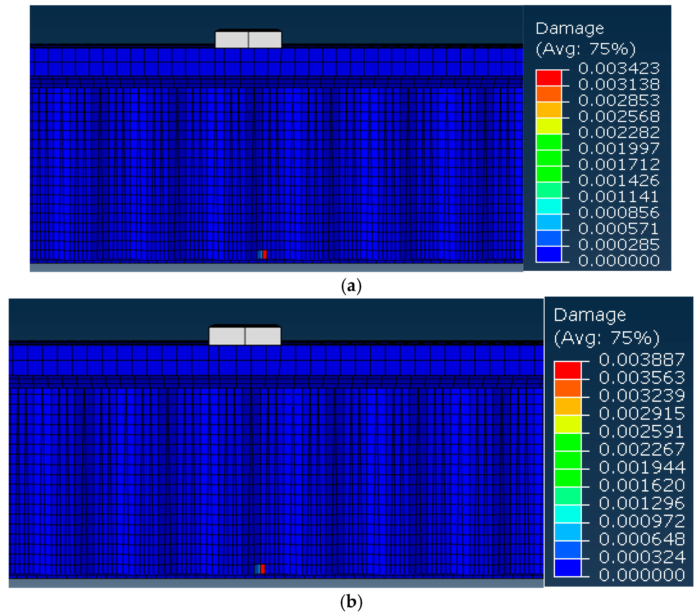Click the right gray loading block in figure (a)
The image size is (700, 616).
(x=265, y=40)
